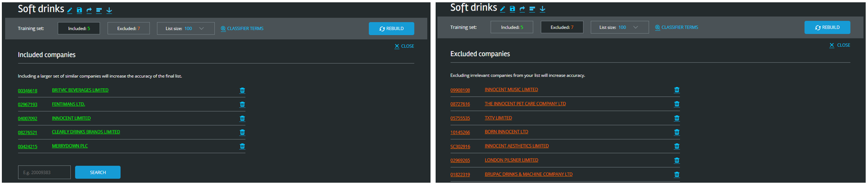The image size is (868, 185).
Task: Open the BORN INNOCENT LTD link
Action: coord(506,132)
